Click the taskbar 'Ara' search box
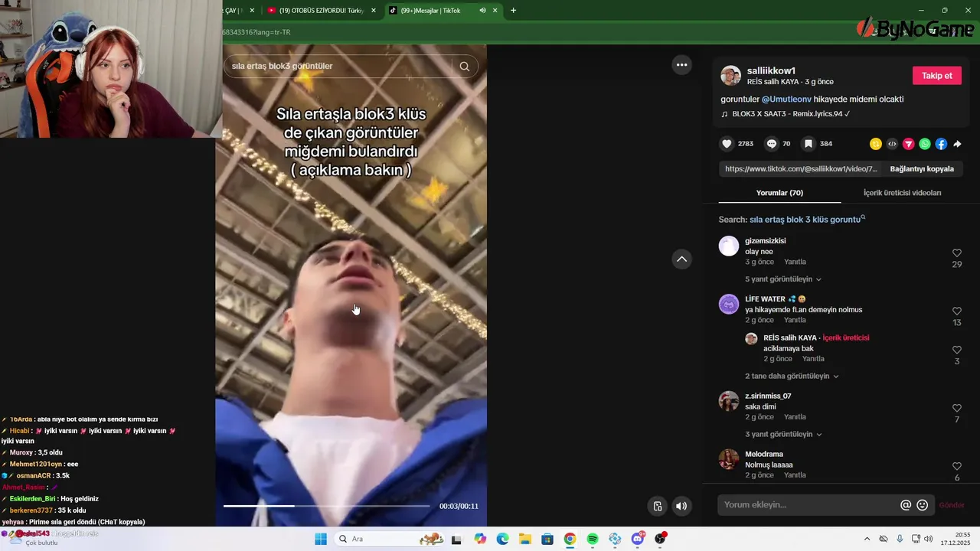 (x=390, y=539)
